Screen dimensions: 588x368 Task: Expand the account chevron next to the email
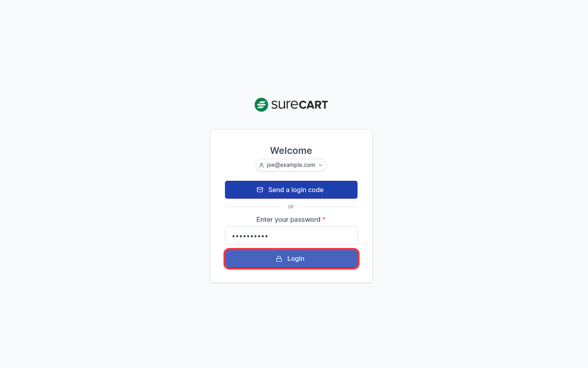point(320,165)
